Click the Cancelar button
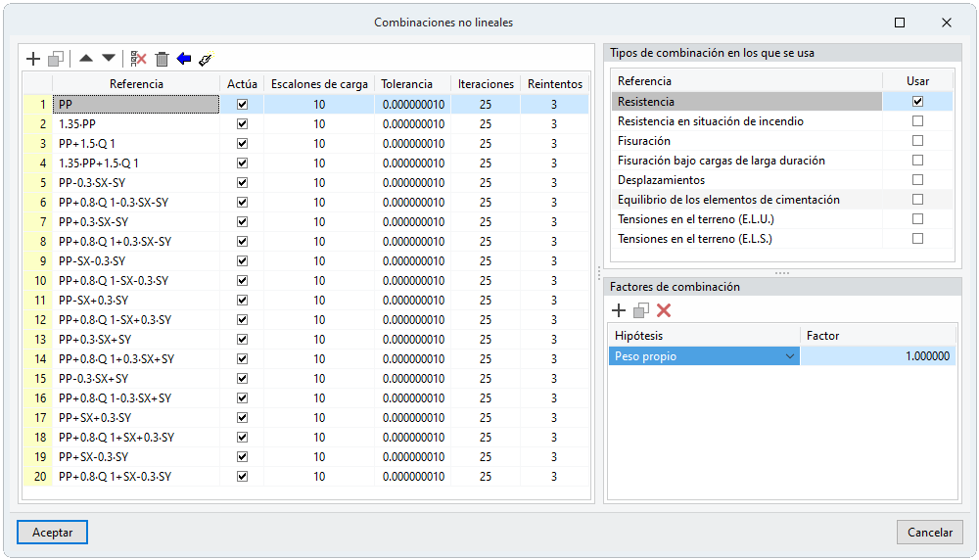Screen dimensions: 979x560 tap(930, 533)
